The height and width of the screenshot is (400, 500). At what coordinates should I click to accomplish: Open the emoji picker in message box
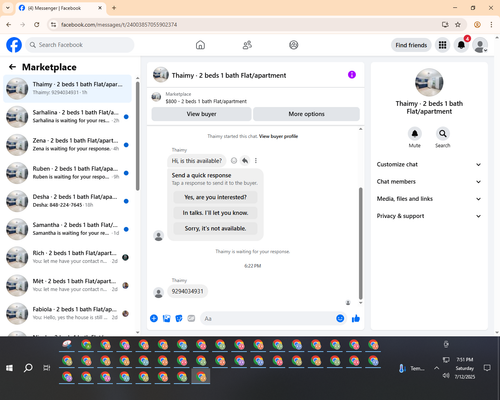click(x=340, y=318)
